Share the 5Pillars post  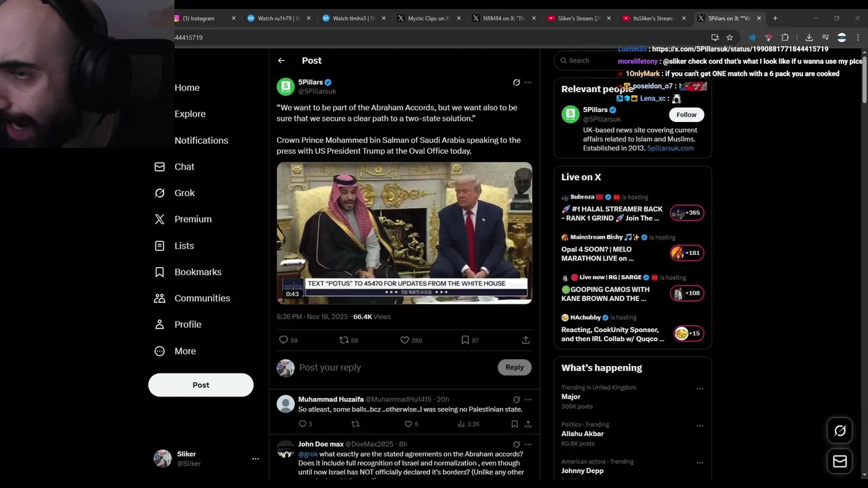(x=526, y=340)
